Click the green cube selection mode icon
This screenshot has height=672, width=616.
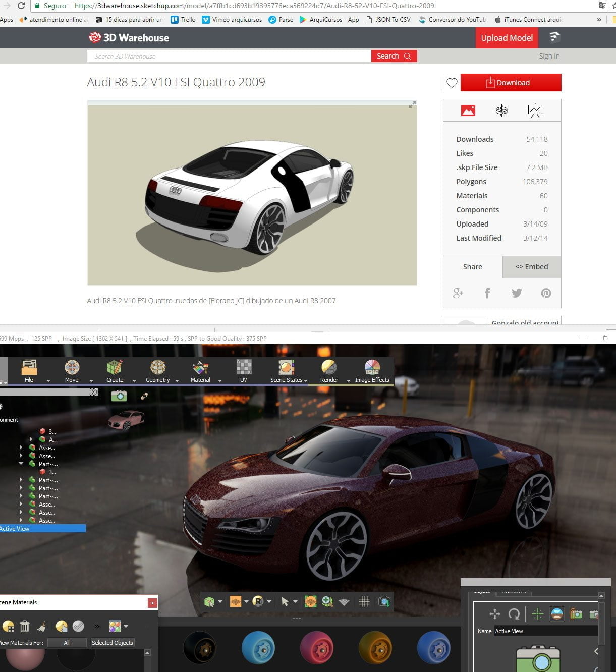click(209, 601)
